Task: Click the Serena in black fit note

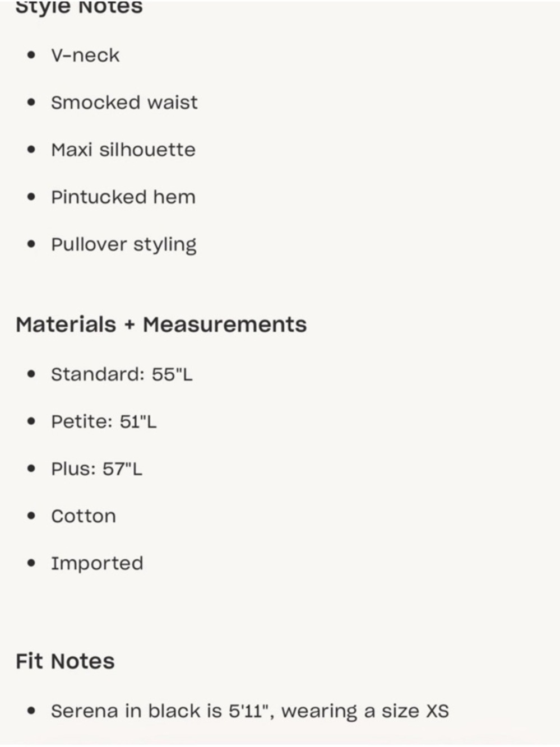Action: click(249, 711)
